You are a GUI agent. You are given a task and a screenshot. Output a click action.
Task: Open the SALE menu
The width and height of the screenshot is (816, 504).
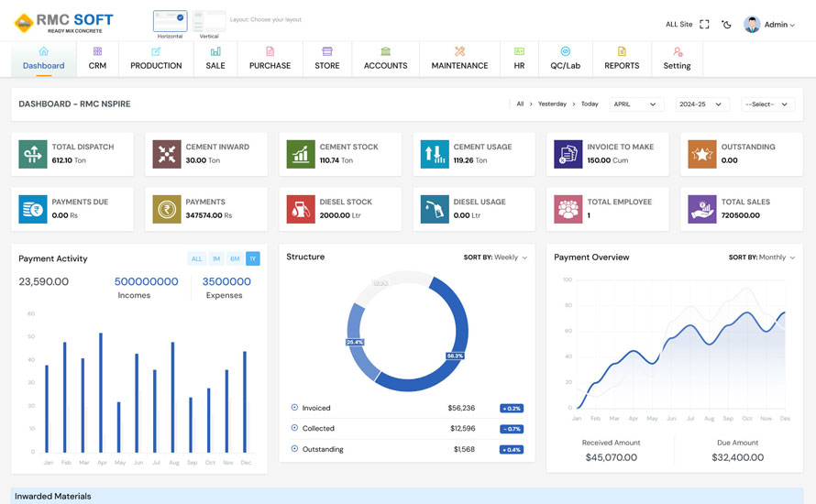[215, 59]
